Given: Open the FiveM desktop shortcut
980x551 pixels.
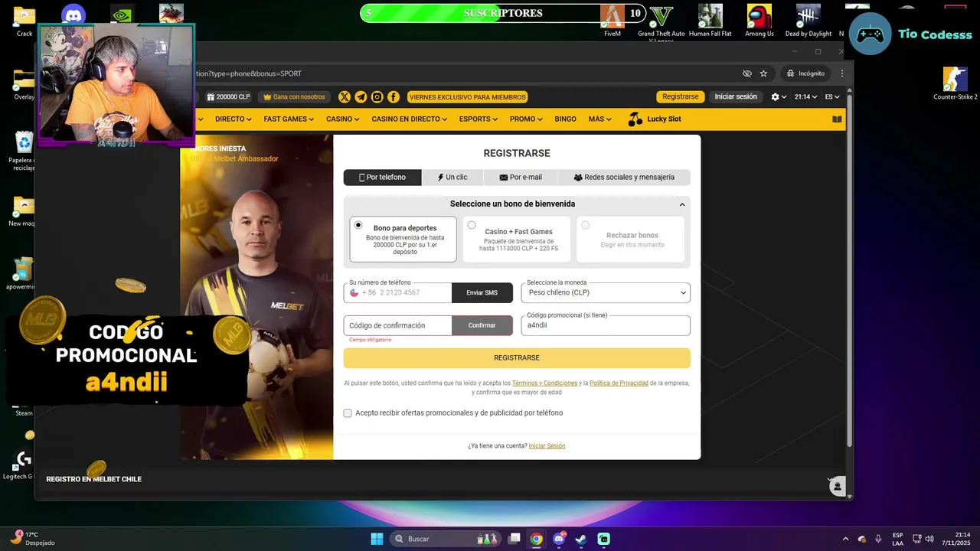Looking at the screenshot, I should click(612, 21).
